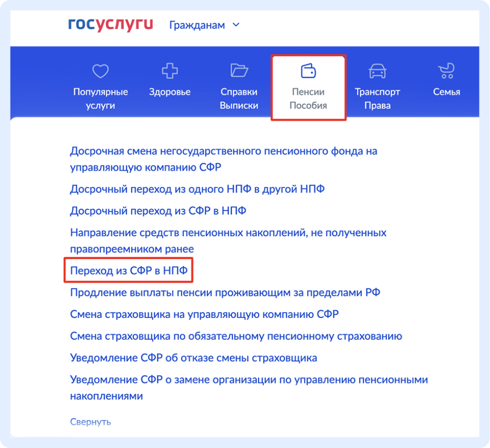Switch to the Популярные услуги tab

[100, 87]
